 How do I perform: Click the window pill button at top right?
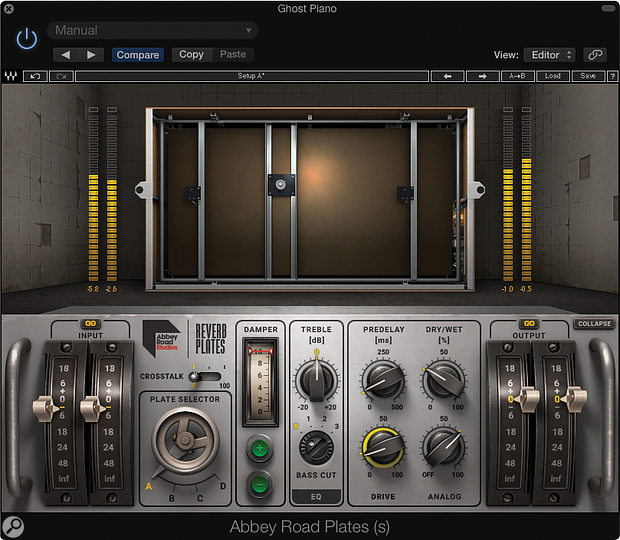coord(608,8)
